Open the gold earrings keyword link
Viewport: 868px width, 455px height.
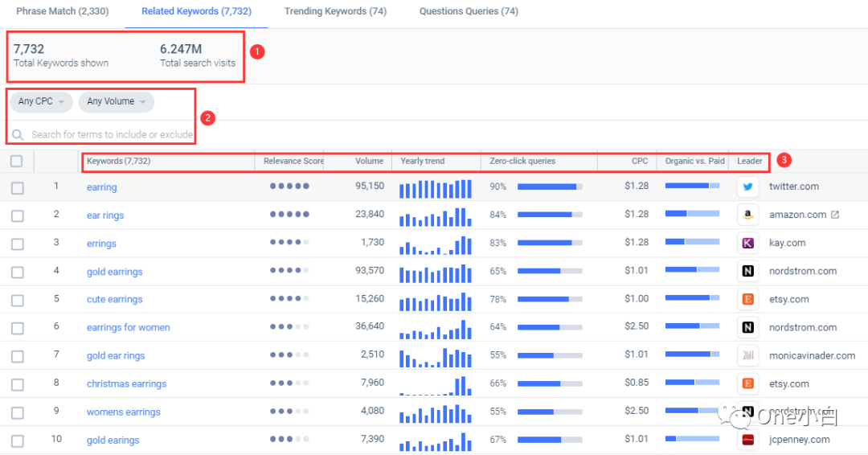click(x=115, y=272)
